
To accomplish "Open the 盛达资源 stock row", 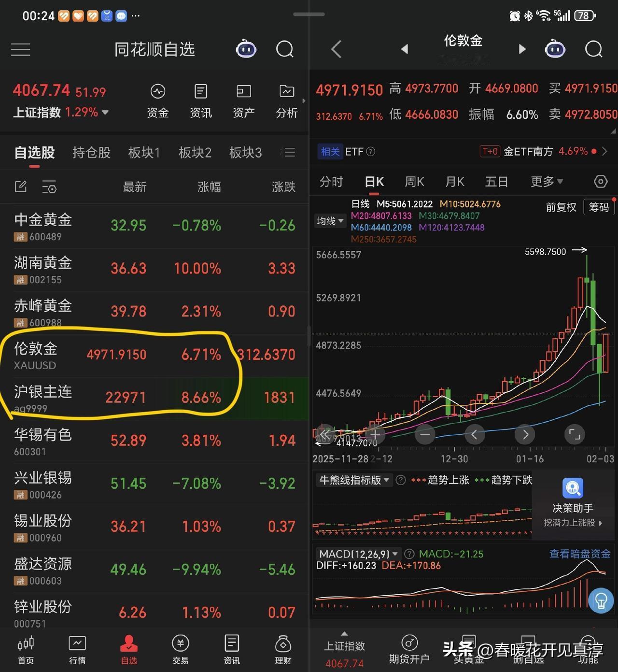I will (154, 571).
